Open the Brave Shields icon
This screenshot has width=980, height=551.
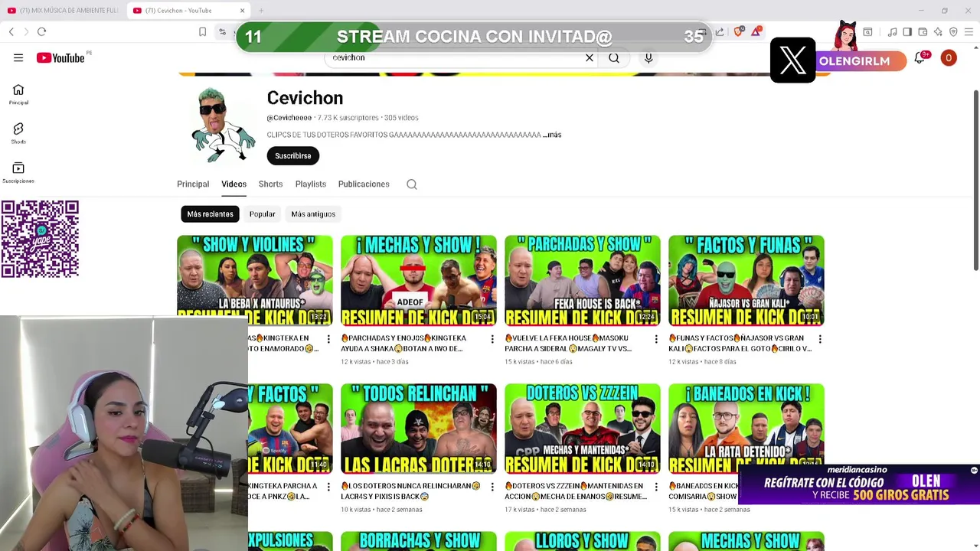click(x=739, y=31)
